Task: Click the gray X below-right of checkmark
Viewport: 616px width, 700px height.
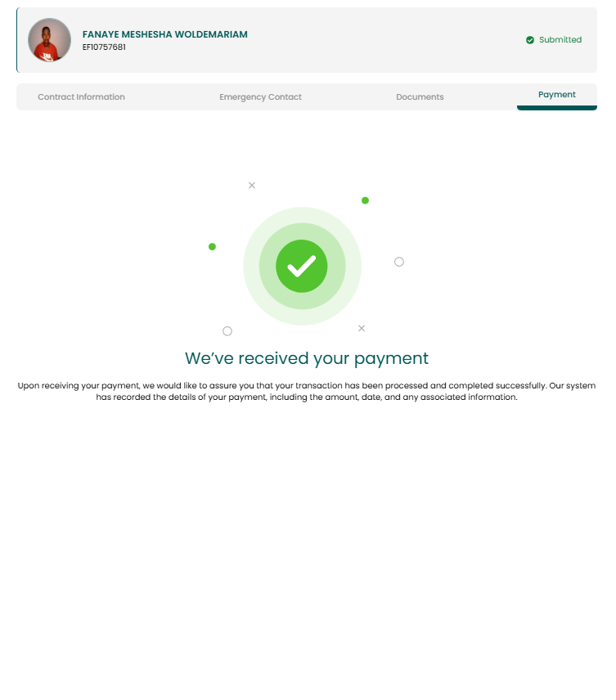Action: point(362,328)
